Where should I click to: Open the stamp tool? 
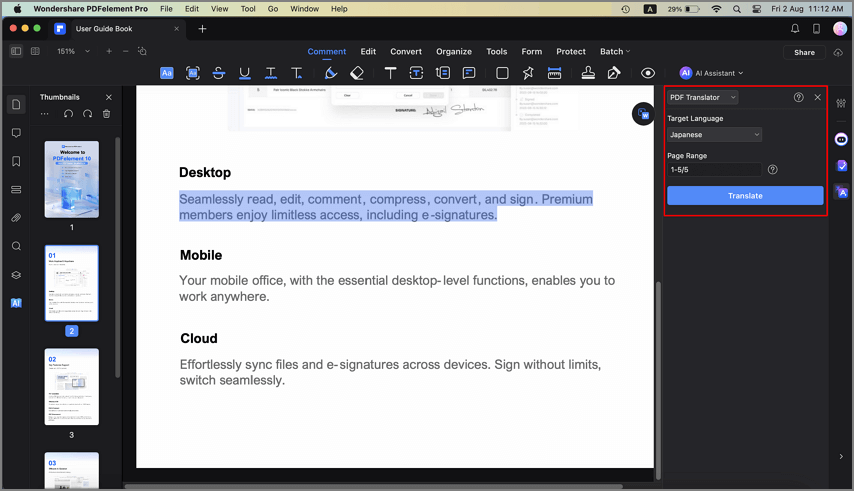click(588, 73)
